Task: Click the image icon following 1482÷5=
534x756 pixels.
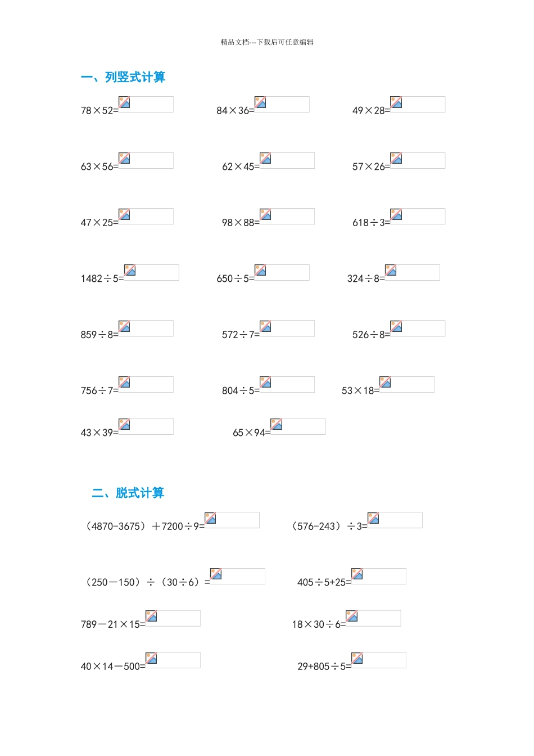Action: [x=130, y=271]
